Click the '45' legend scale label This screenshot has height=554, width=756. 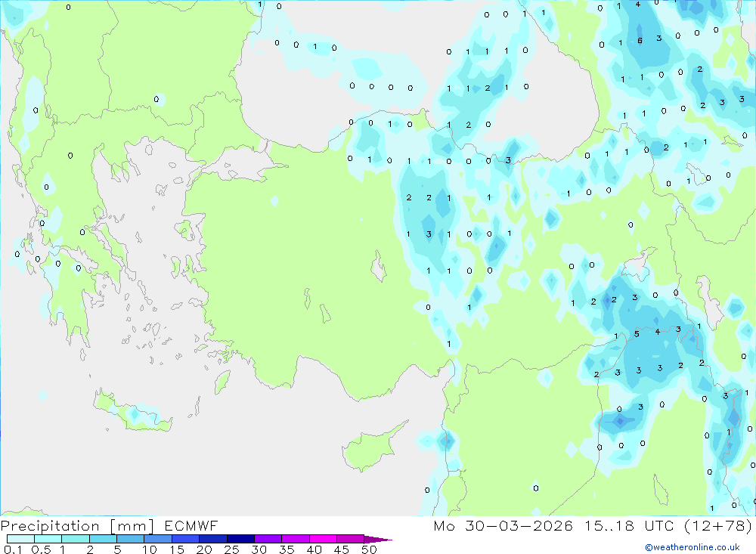pyautogui.click(x=342, y=549)
